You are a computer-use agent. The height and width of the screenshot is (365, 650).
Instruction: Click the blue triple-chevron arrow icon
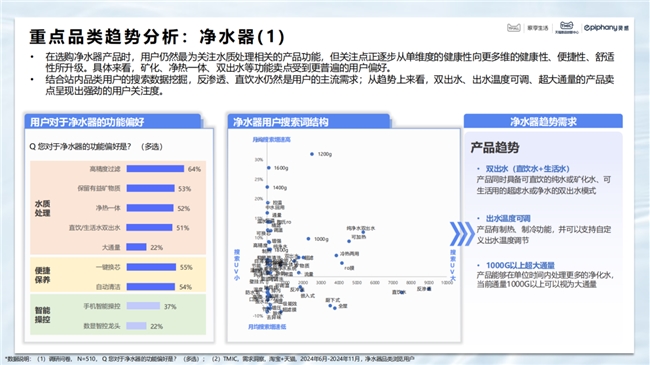[461, 234]
